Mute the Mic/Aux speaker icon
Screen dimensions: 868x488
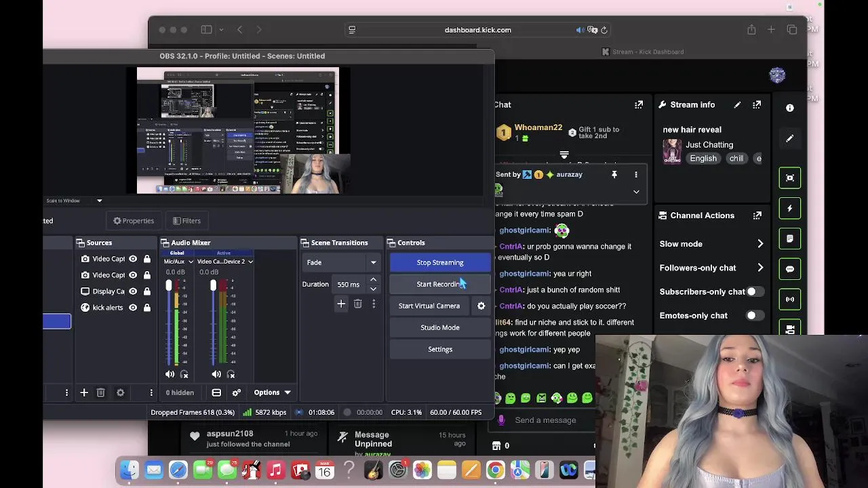point(170,374)
